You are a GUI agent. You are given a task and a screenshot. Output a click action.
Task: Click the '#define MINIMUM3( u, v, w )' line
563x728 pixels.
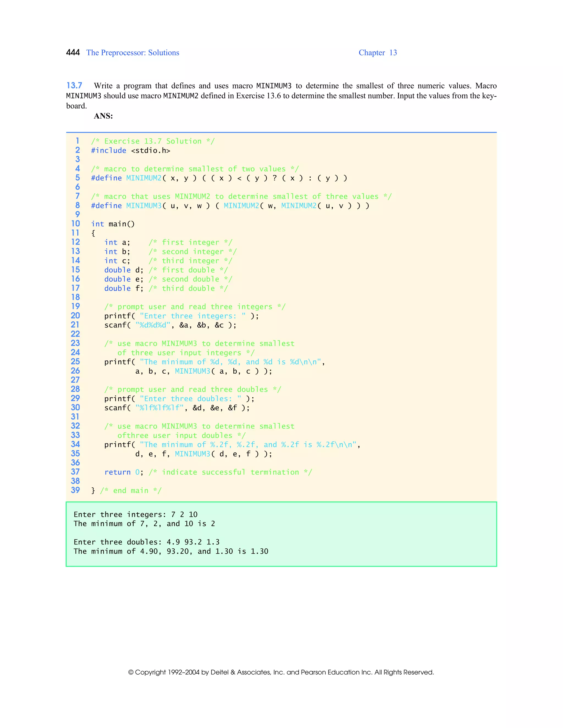tap(230, 206)
